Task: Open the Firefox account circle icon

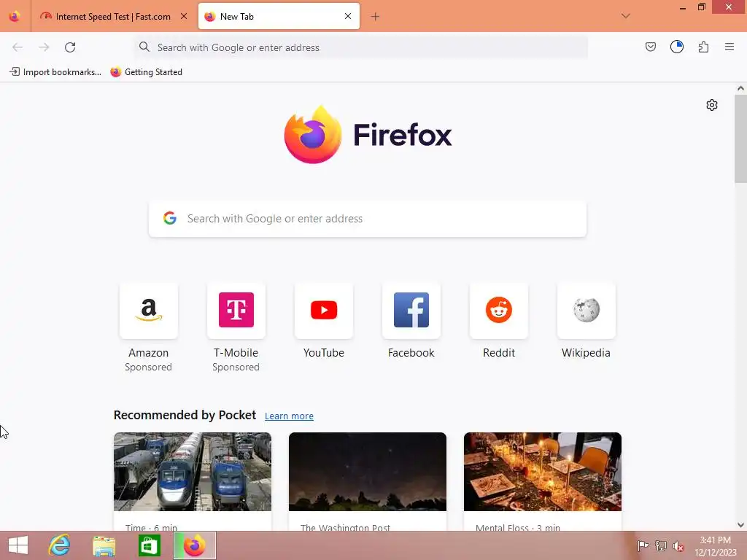Action: [x=677, y=47]
